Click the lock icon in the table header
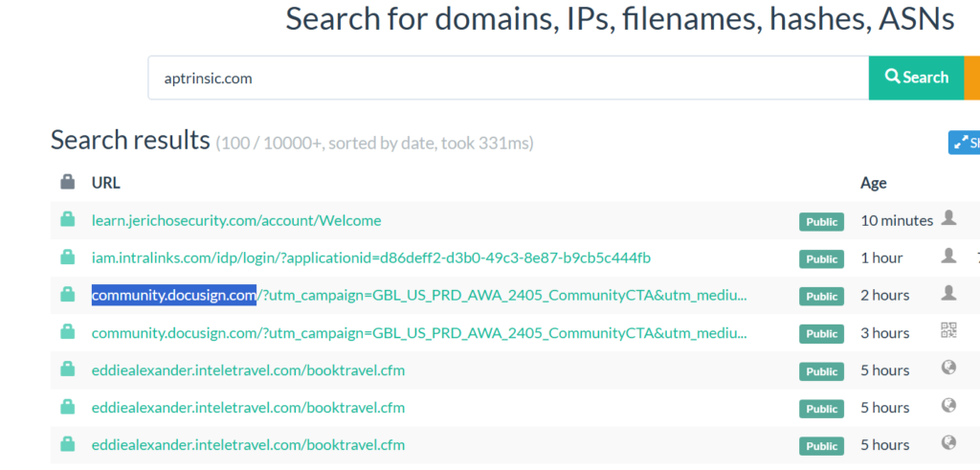This screenshot has height=470, width=980. click(67, 182)
